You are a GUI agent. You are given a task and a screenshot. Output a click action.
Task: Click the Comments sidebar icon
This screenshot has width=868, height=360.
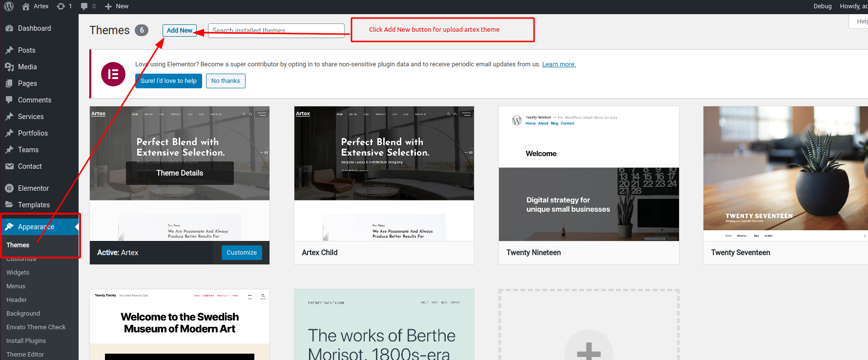coord(9,100)
